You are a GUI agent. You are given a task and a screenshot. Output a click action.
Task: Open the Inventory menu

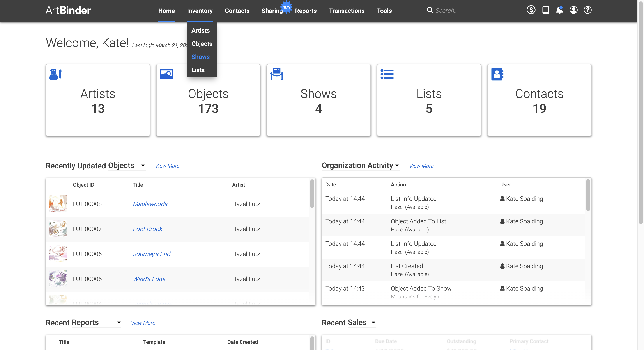point(200,11)
